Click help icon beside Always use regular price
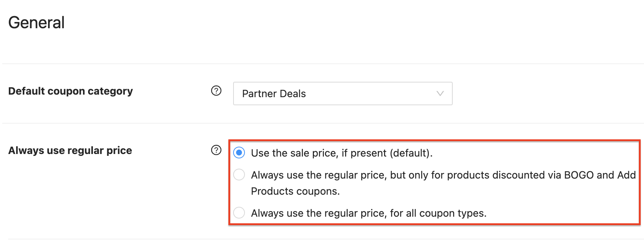The width and height of the screenshot is (644, 242). coord(216,150)
